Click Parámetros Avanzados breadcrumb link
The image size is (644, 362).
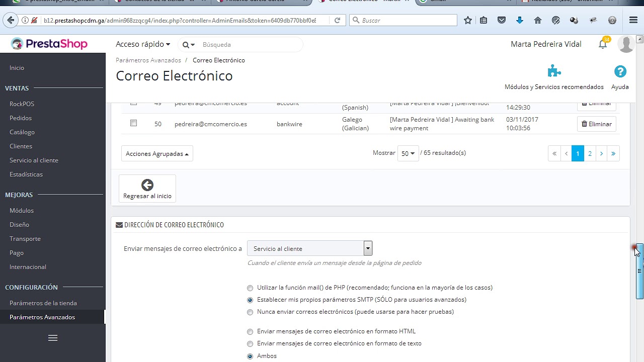click(x=148, y=60)
